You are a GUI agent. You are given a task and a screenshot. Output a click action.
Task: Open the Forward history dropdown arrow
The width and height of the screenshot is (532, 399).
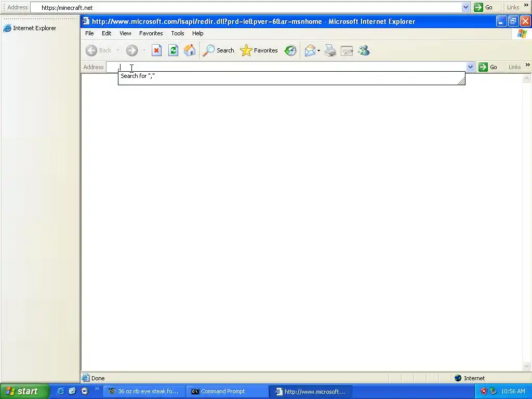[144, 50]
